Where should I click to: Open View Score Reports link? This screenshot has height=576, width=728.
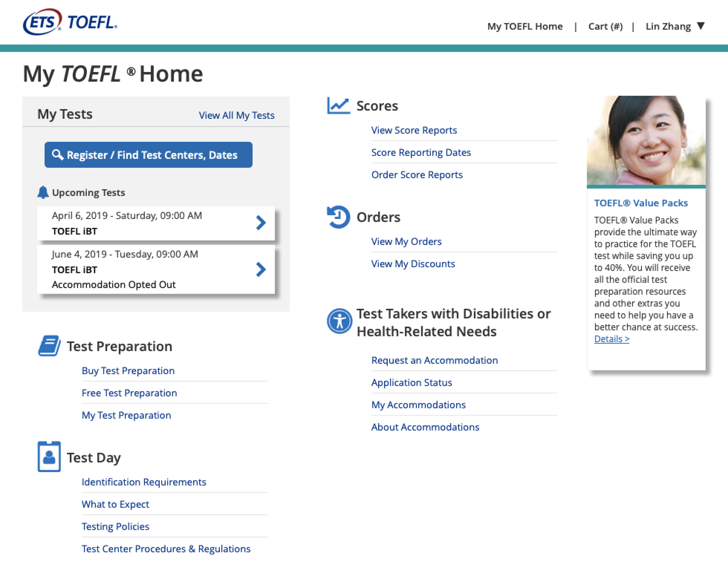click(x=414, y=130)
